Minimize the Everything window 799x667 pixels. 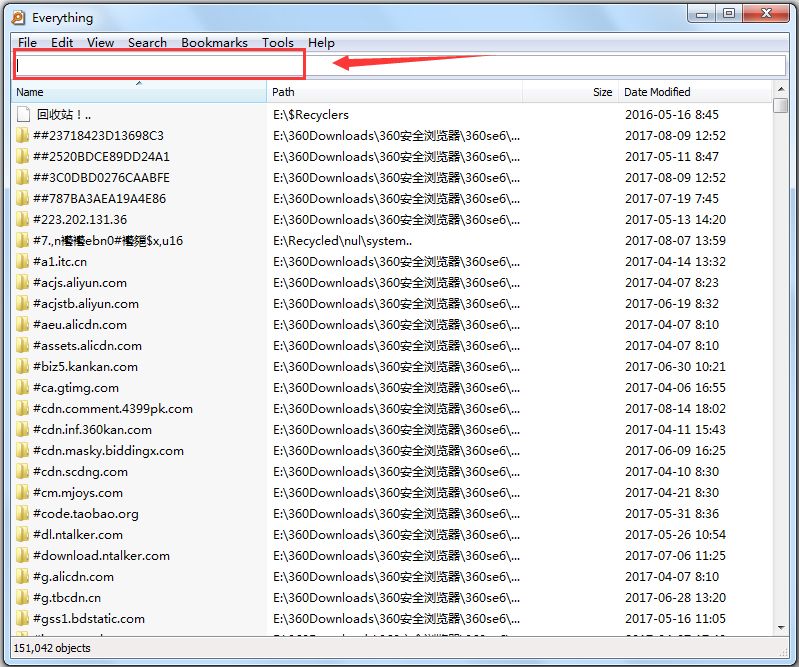point(702,13)
